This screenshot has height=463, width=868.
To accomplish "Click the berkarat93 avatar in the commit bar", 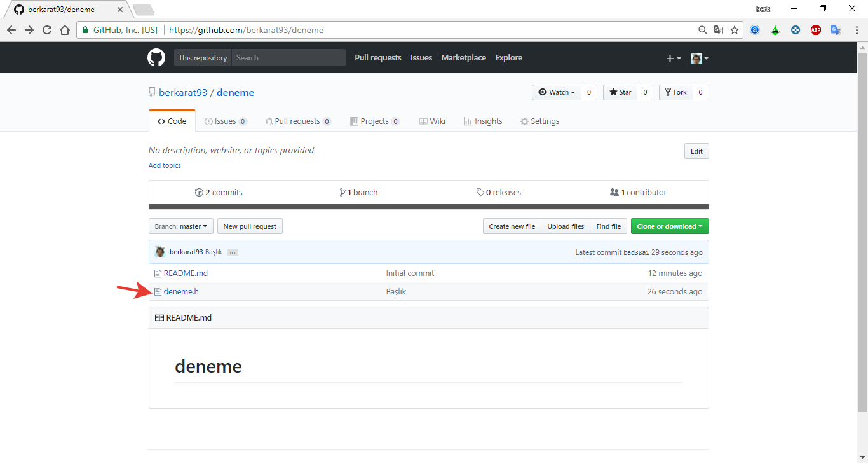I will point(160,252).
